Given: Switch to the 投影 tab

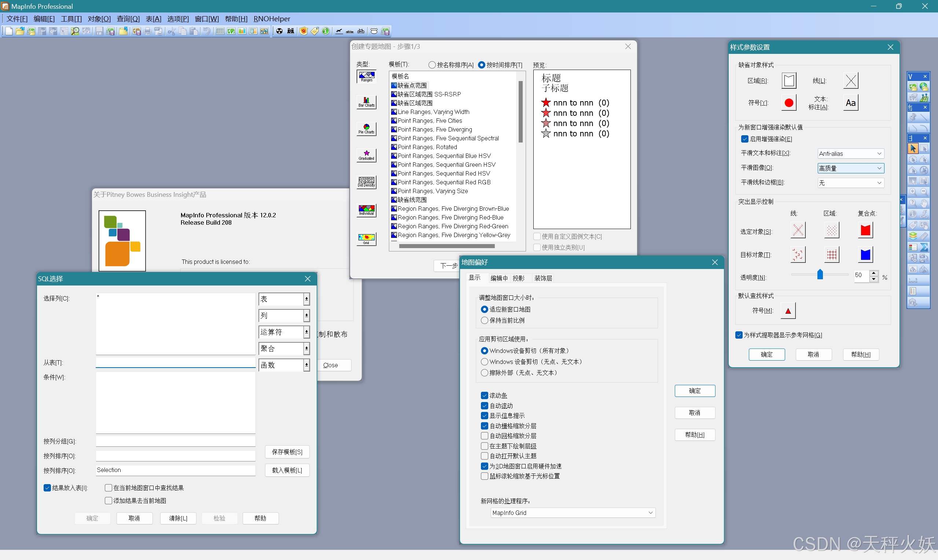Looking at the screenshot, I should click(x=518, y=278).
